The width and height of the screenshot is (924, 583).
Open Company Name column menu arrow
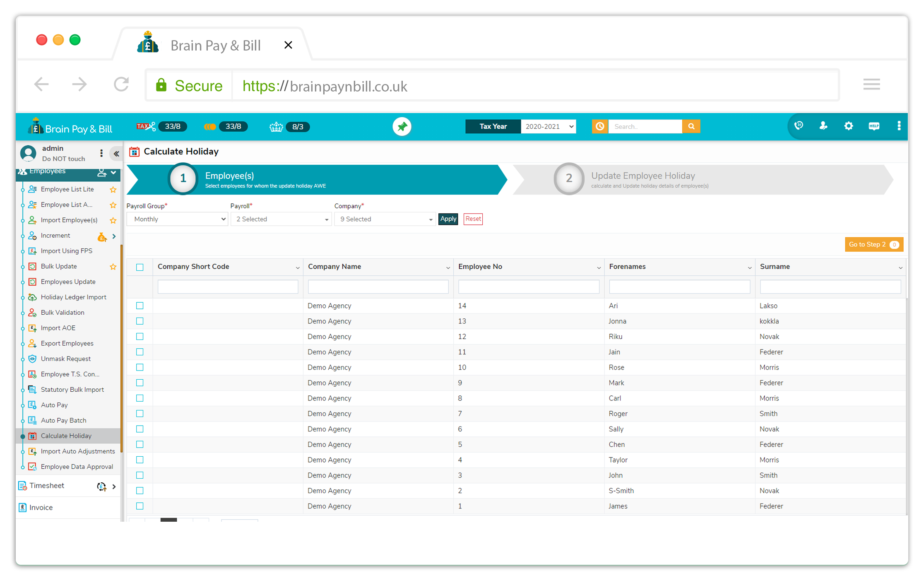448,268
